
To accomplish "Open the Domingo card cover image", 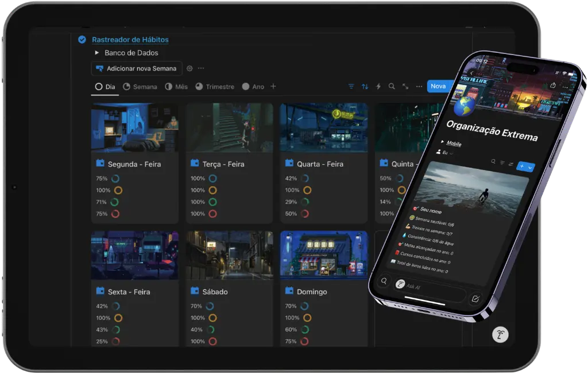I will [x=324, y=255].
